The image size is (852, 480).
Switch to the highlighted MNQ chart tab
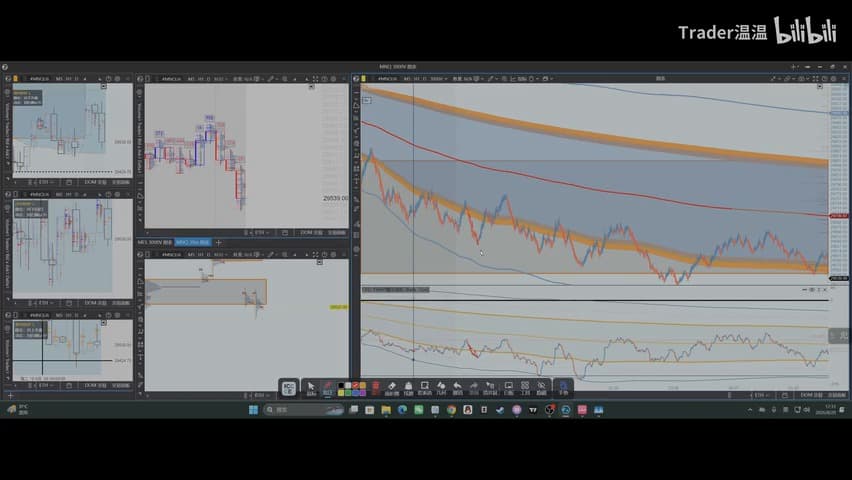(x=193, y=242)
